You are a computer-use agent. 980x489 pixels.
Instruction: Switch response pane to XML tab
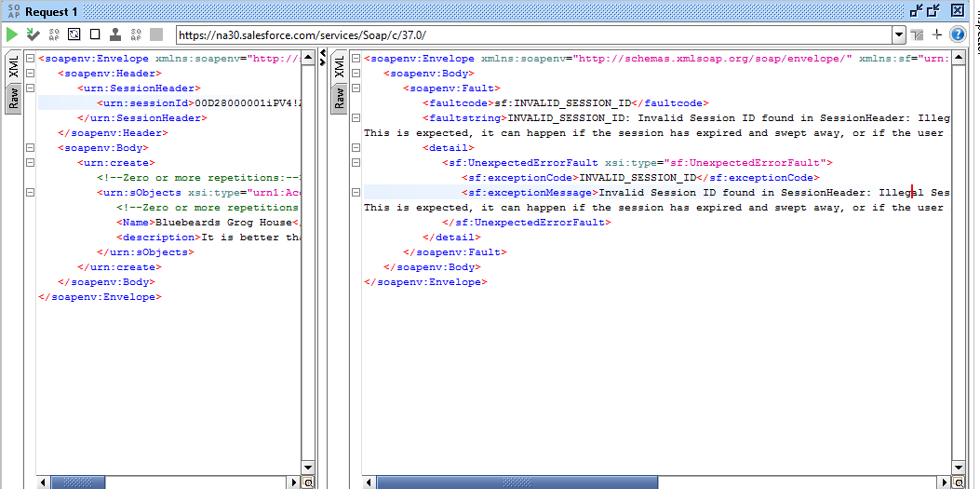[x=339, y=66]
